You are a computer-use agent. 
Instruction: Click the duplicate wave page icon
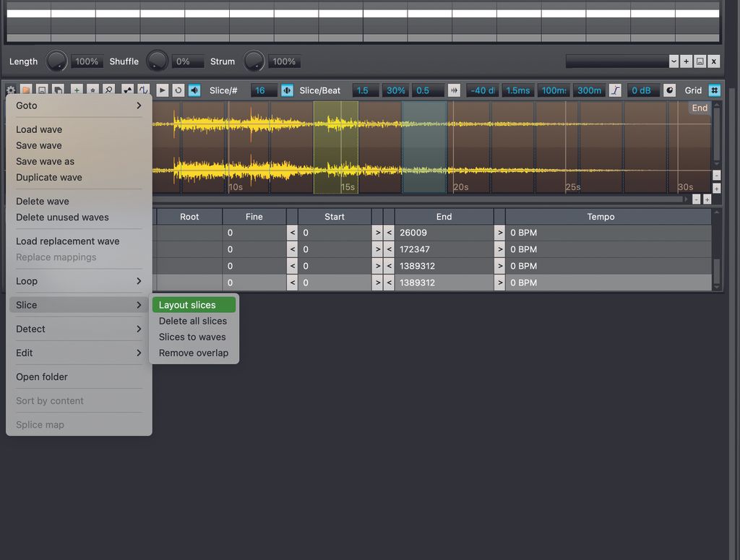coord(58,90)
